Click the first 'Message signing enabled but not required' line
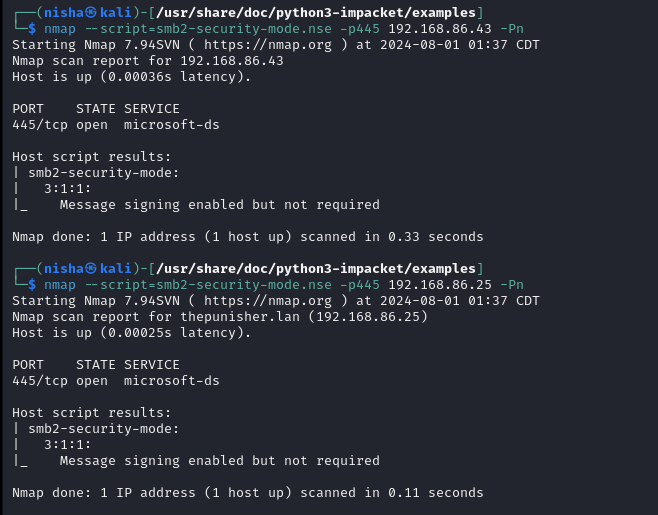The width and height of the screenshot is (658, 515). tap(219, 205)
